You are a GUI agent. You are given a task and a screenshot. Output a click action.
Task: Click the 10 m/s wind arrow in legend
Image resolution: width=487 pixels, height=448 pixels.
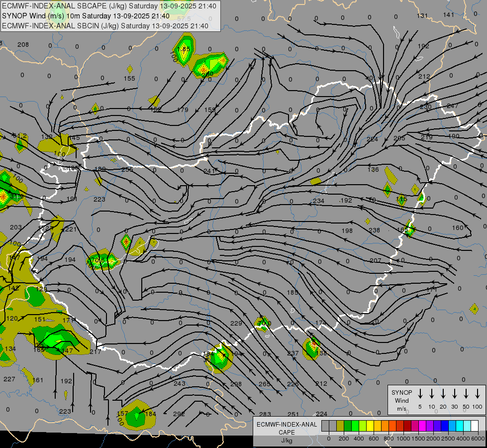tap(431, 394)
